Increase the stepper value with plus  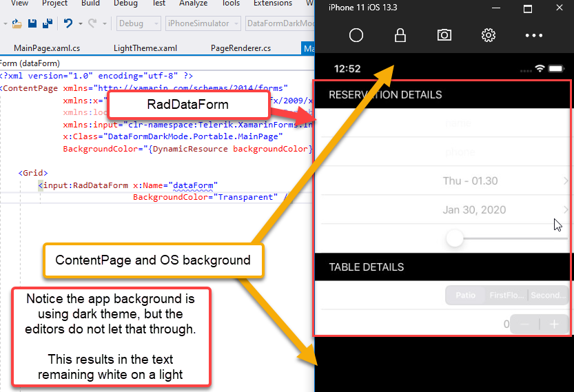pos(554,324)
